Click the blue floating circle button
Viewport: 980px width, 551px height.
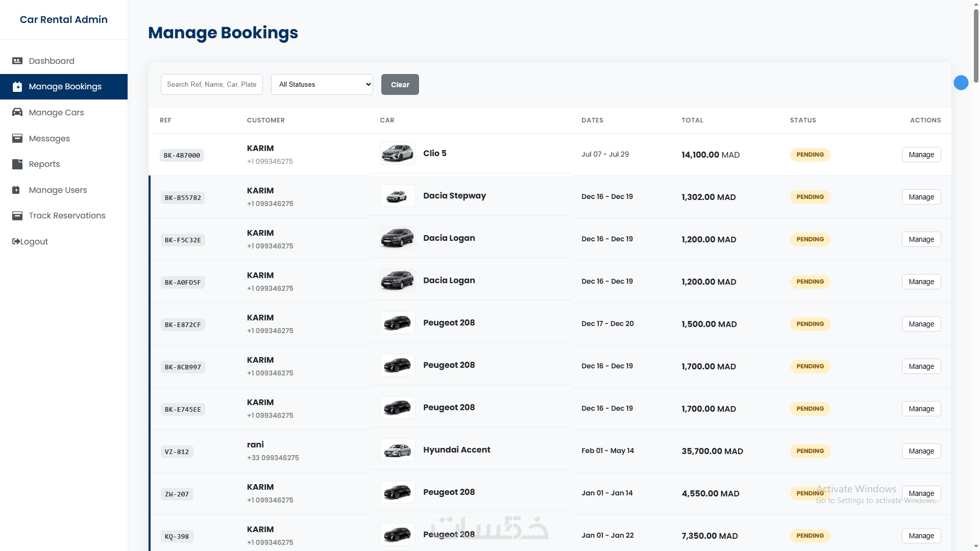[x=961, y=83]
